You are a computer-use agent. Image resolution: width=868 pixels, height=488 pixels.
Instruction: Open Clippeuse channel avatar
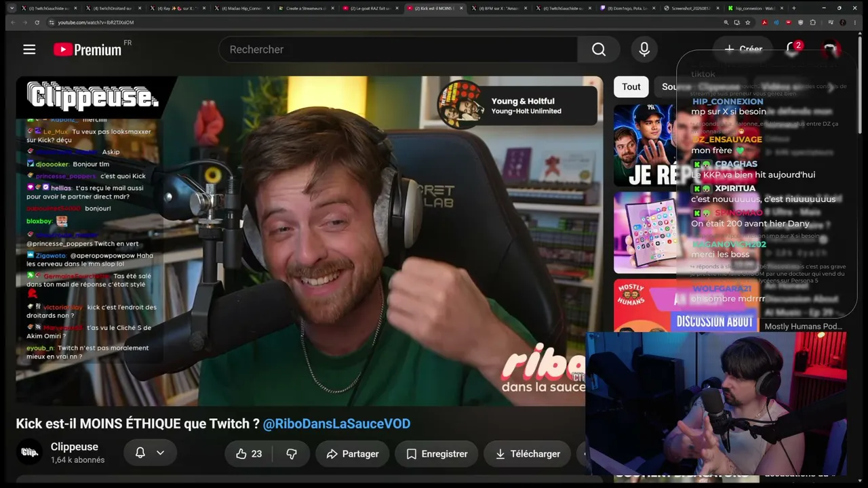click(29, 453)
